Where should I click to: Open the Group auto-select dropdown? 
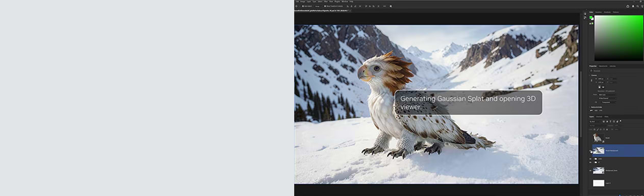point(318,6)
